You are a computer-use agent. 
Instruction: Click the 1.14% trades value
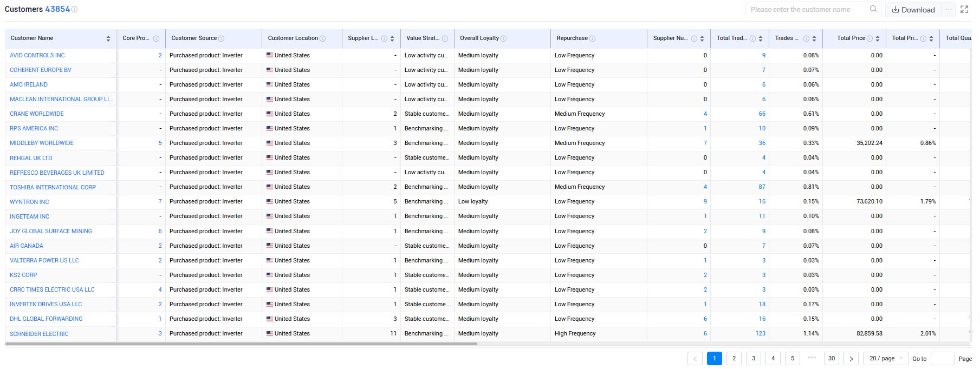click(x=811, y=333)
